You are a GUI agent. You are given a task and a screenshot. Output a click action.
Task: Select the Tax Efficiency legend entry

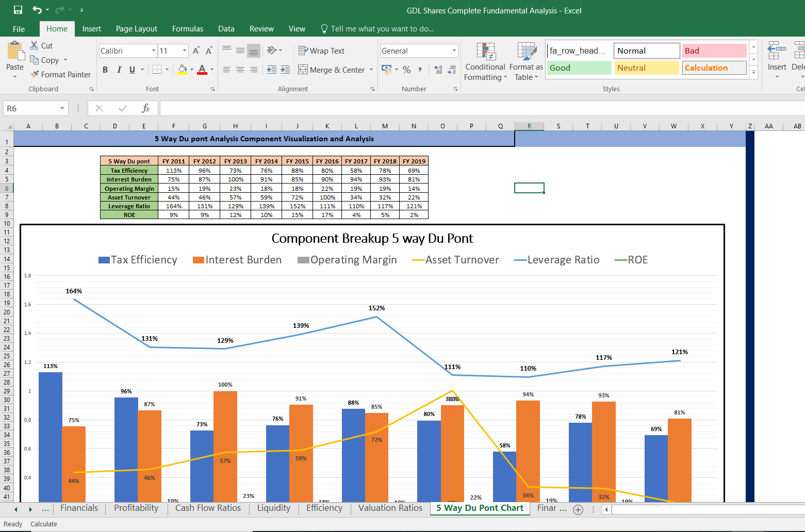(x=138, y=260)
